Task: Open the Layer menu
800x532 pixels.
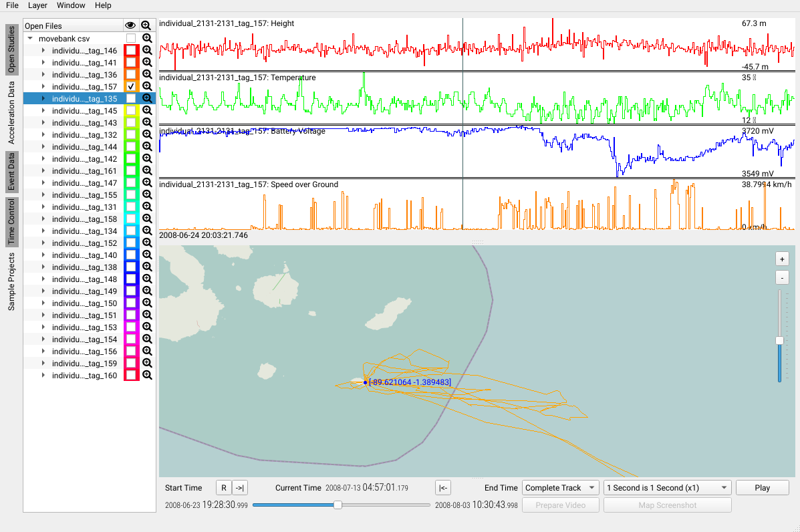Action: 37,5
